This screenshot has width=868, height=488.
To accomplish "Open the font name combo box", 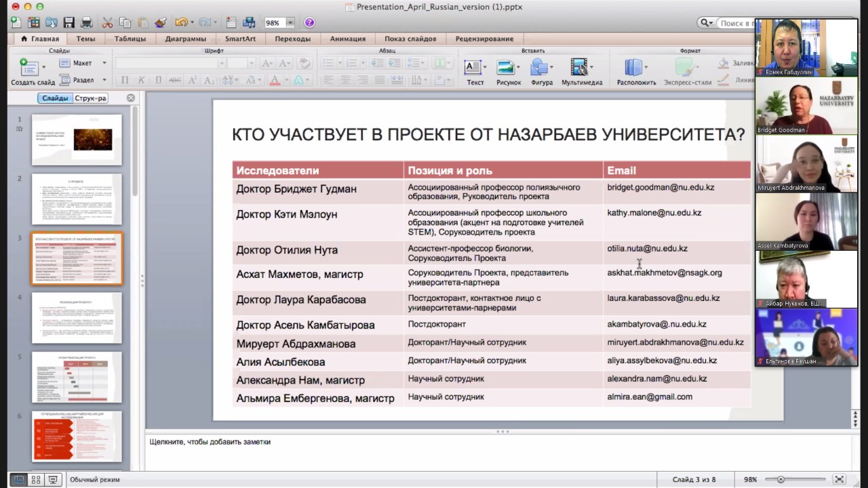I will tap(170, 63).
